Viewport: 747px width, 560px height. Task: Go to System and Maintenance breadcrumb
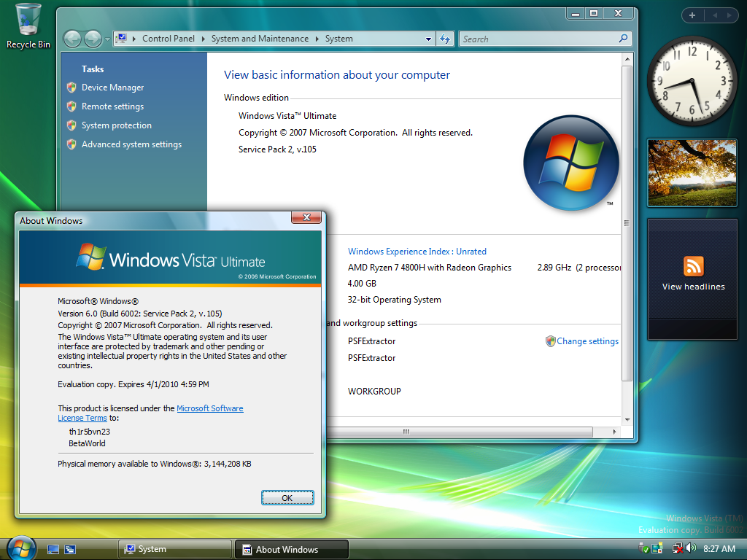pyautogui.click(x=260, y=39)
